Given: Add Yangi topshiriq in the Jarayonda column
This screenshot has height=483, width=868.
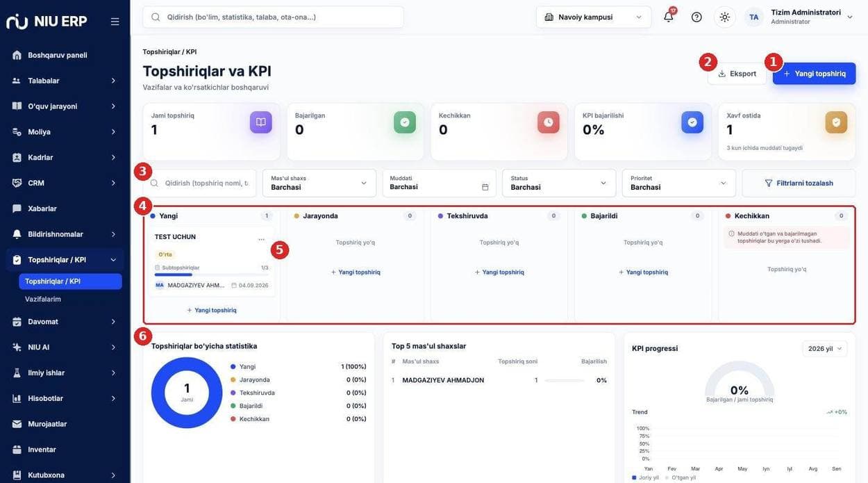Looking at the screenshot, I should coord(356,272).
